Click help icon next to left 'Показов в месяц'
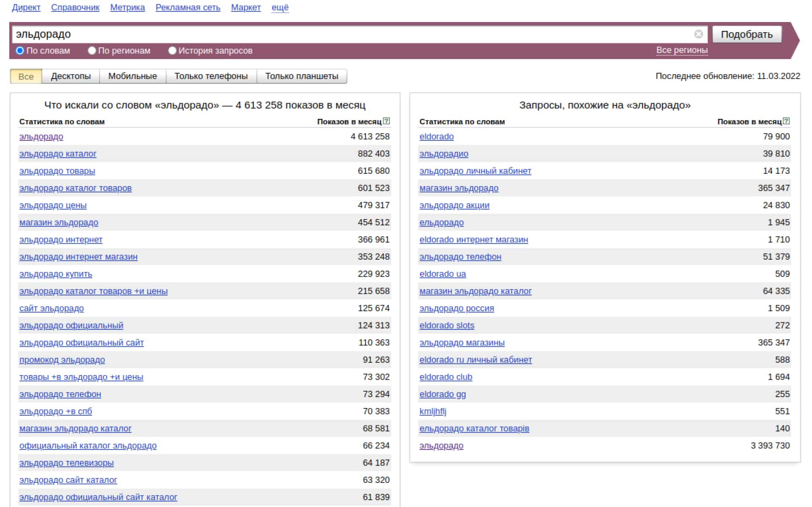The height and width of the screenshot is (507, 812). pos(386,121)
